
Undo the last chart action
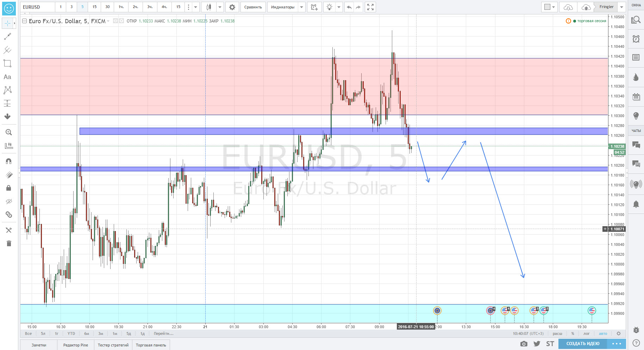point(349,7)
